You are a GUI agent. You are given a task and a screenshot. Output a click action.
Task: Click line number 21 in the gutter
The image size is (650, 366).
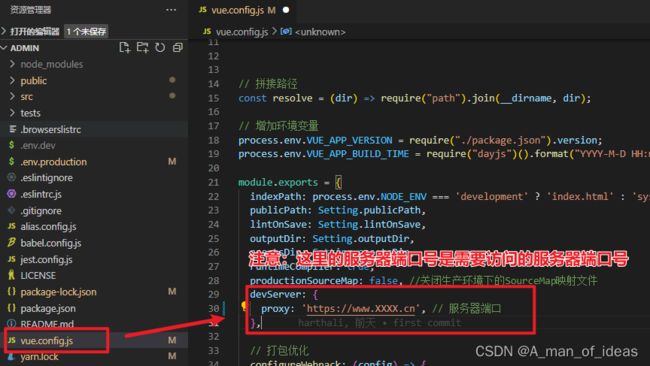213,182
